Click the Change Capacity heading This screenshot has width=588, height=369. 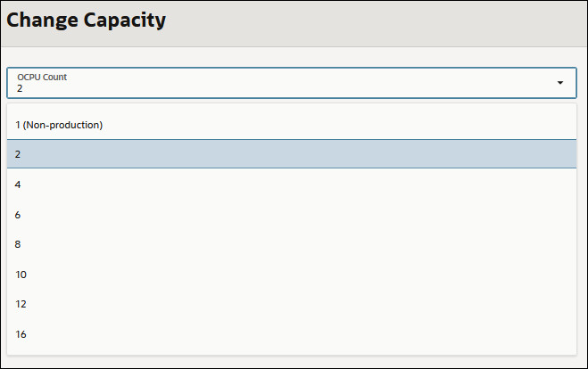(86, 20)
